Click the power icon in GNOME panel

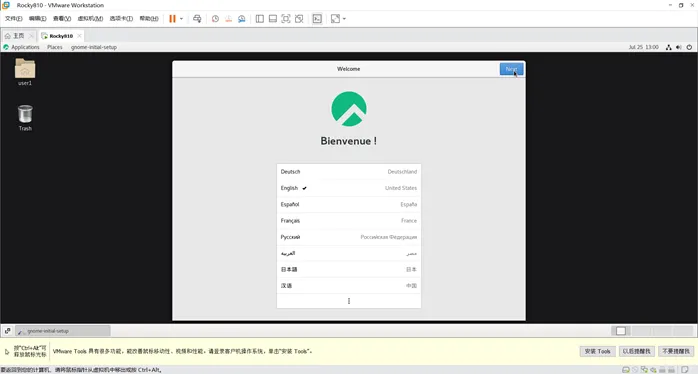pyautogui.click(x=689, y=47)
